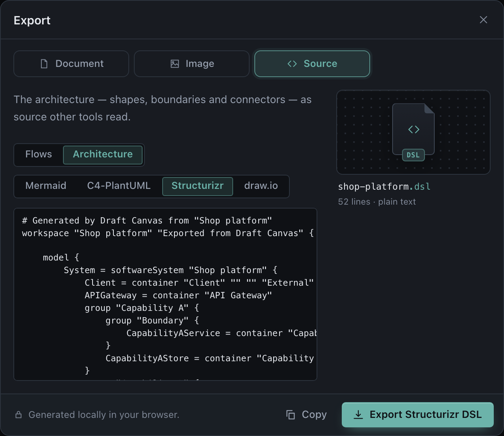Screen dimensions: 504x436
Task: Switch to the Image tab
Action: pyautogui.click(x=192, y=64)
